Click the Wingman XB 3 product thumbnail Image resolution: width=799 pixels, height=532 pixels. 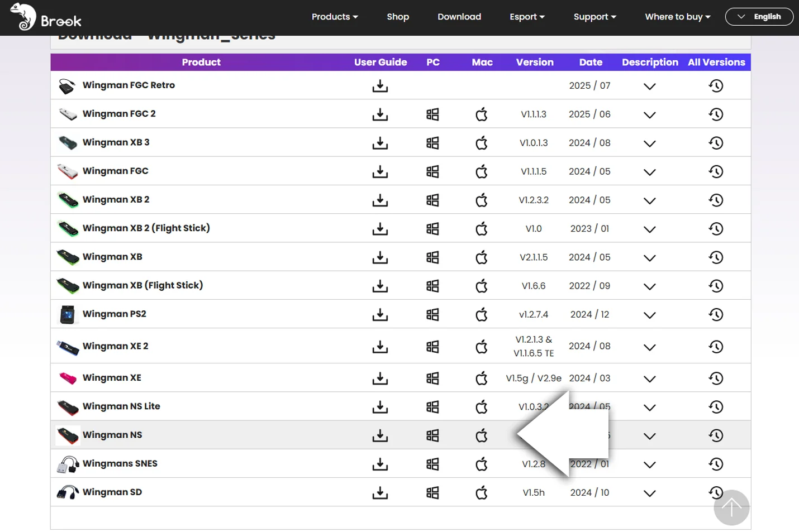coord(68,142)
